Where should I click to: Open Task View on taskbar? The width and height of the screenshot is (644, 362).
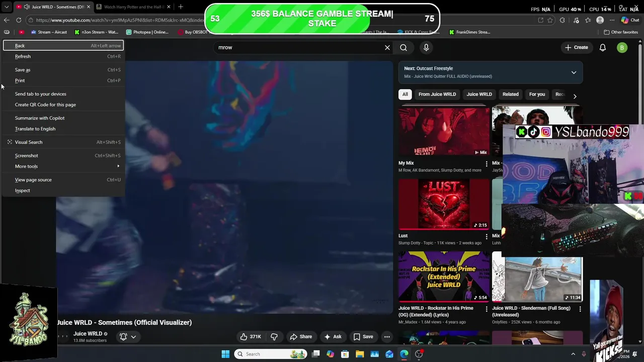tap(315, 354)
